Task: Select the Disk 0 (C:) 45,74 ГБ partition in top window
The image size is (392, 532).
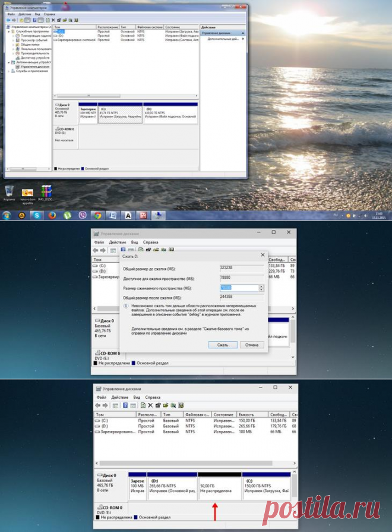Action: (119, 114)
